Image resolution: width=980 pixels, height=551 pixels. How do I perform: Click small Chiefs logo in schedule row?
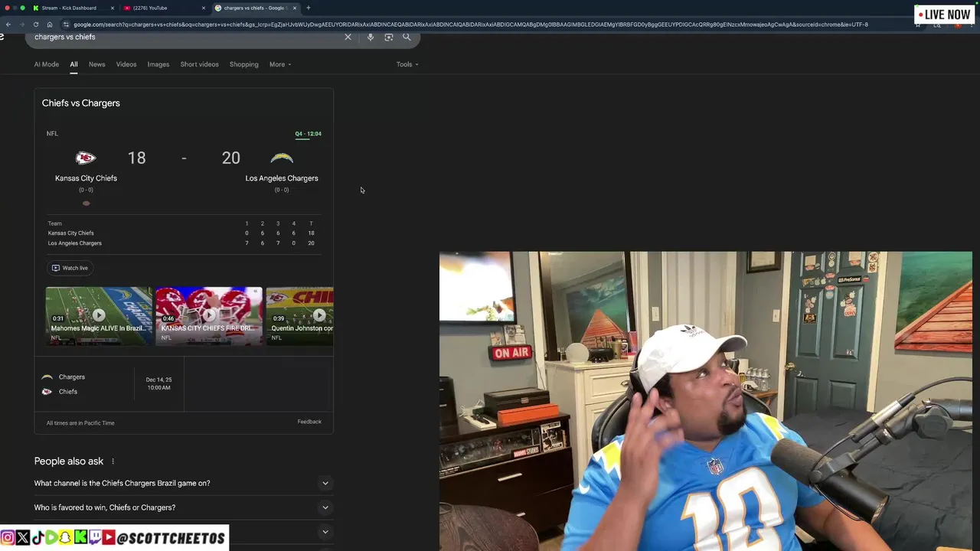click(x=47, y=392)
